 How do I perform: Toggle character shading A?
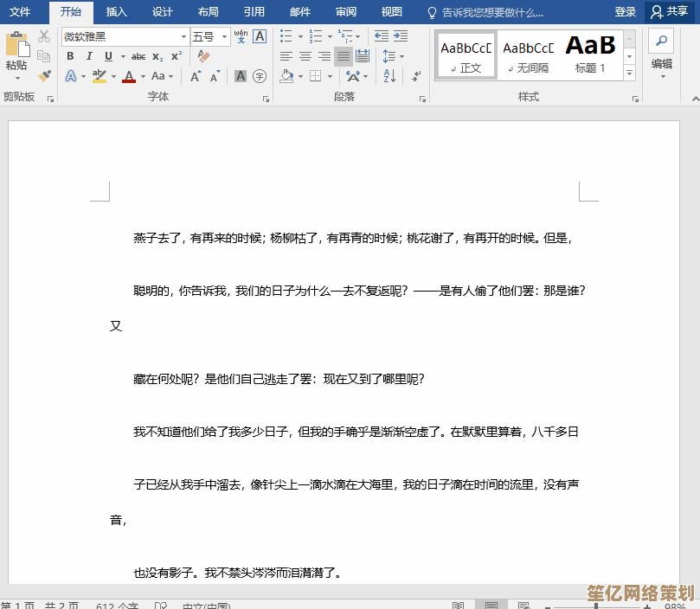[241, 76]
